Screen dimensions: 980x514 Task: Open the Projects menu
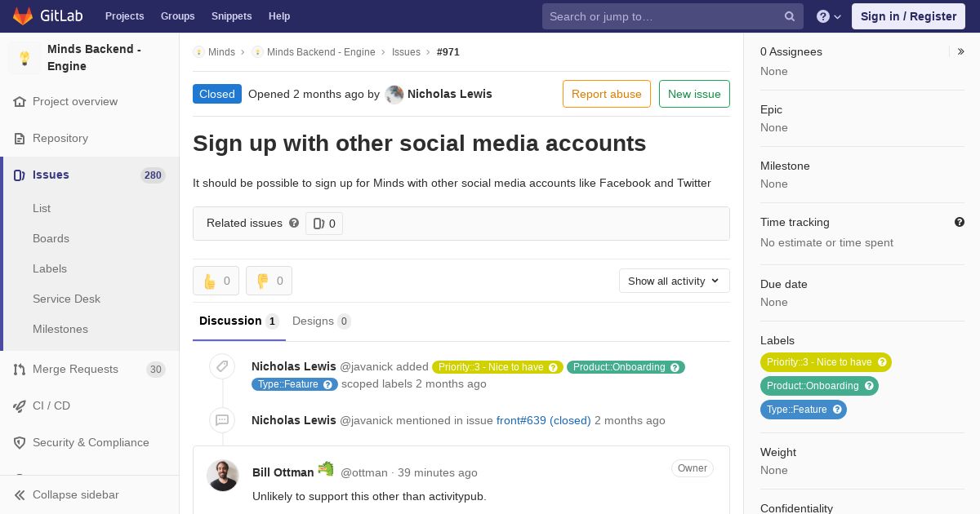click(124, 16)
